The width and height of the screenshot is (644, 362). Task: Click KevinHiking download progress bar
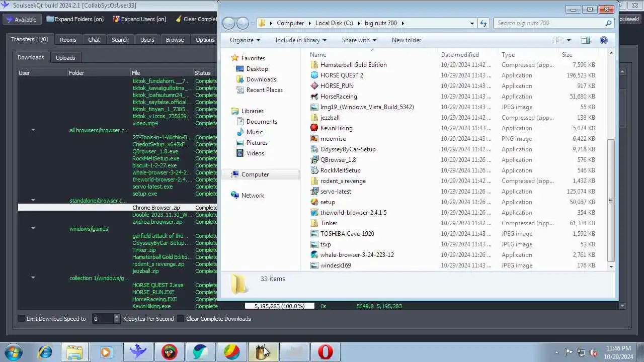[280, 306]
